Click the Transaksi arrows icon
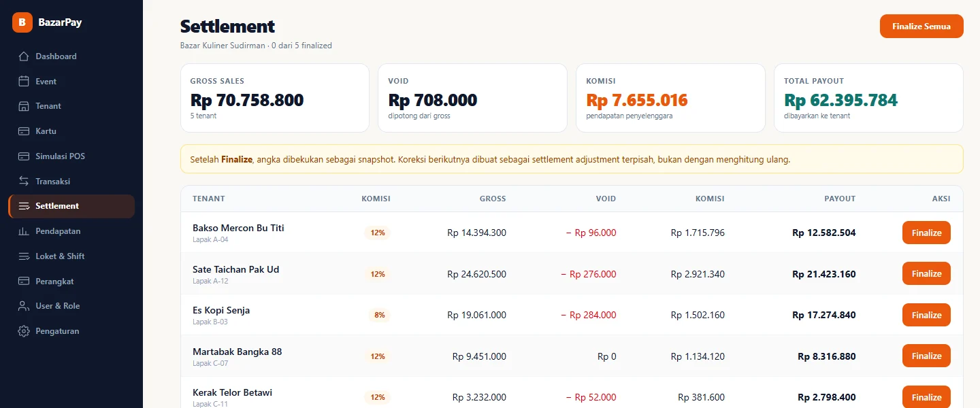This screenshot has width=980, height=408. (24, 182)
